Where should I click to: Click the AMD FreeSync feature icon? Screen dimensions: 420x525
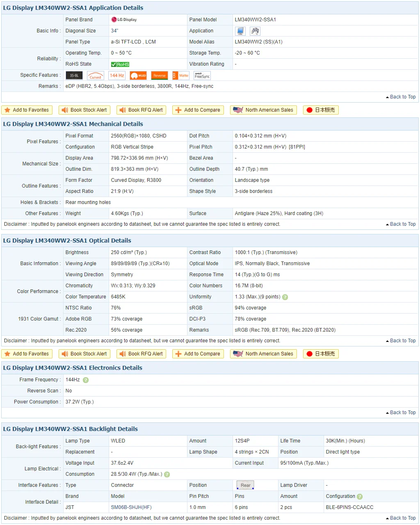pyautogui.click(x=202, y=75)
